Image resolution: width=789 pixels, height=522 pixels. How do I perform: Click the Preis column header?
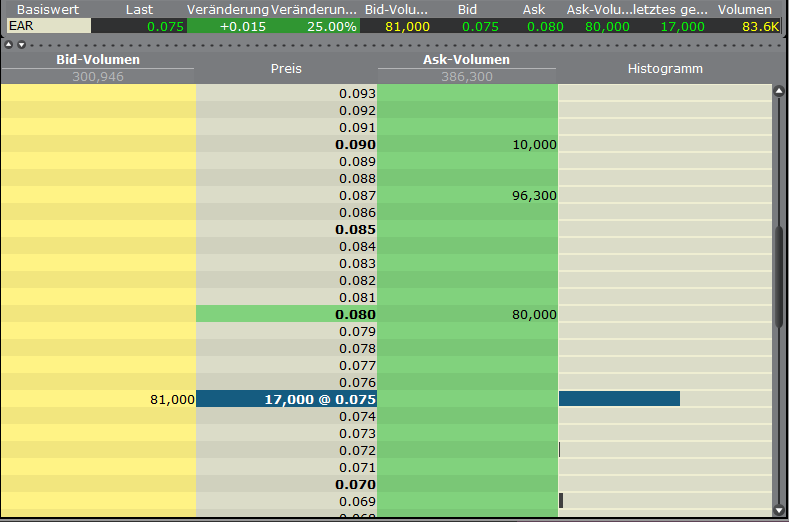tap(286, 69)
